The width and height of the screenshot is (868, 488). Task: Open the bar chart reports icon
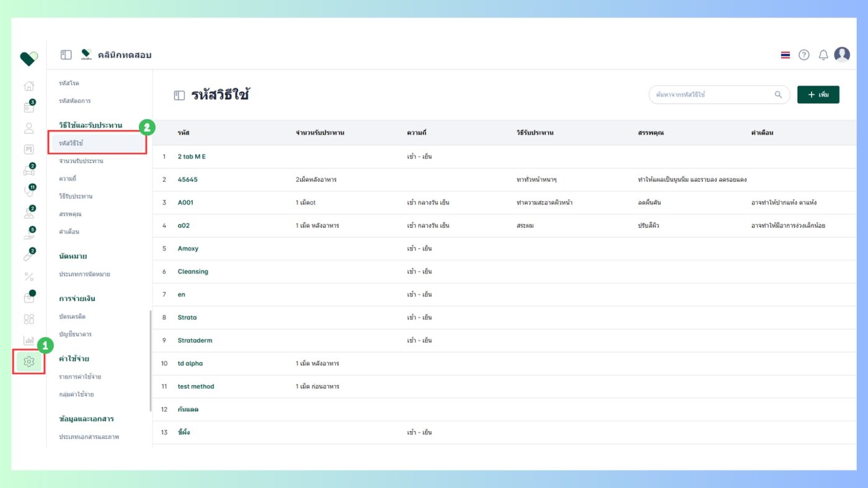[29, 340]
